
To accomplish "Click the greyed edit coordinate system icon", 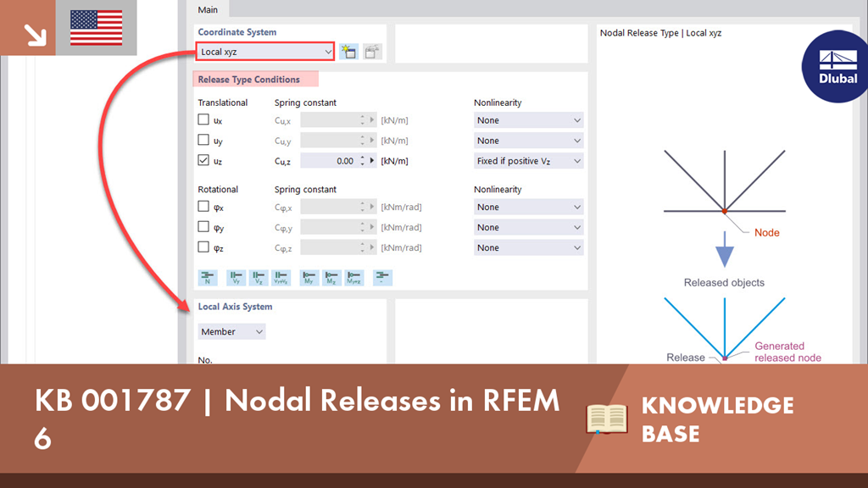I will point(373,52).
